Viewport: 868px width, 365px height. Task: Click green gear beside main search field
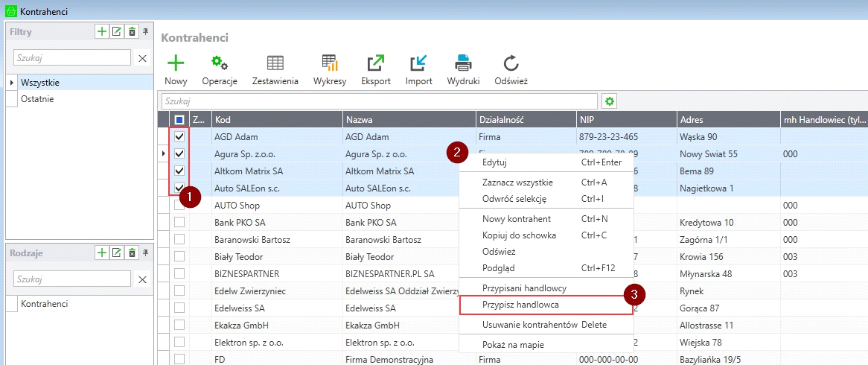click(610, 101)
